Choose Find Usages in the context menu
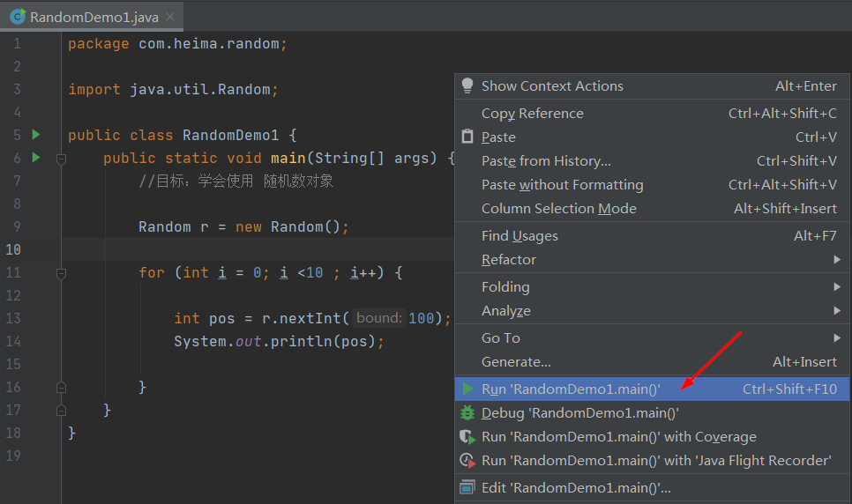 tap(519, 236)
